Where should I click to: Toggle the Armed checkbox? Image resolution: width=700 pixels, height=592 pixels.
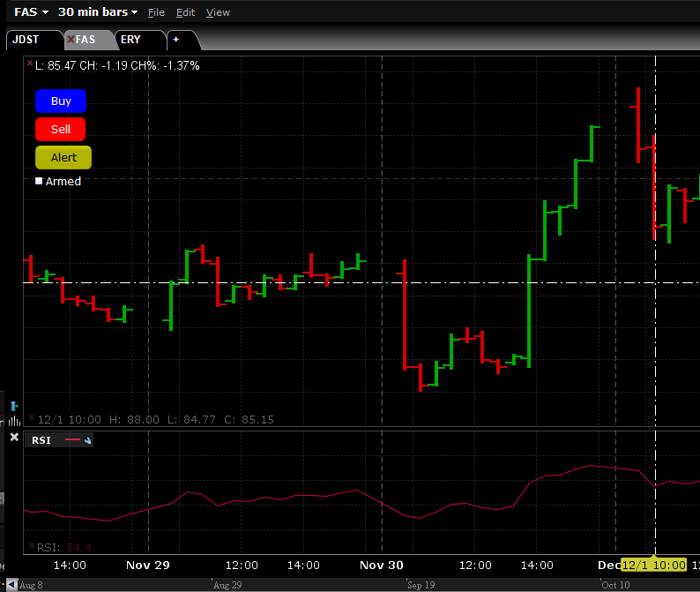pyautogui.click(x=39, y=181)
